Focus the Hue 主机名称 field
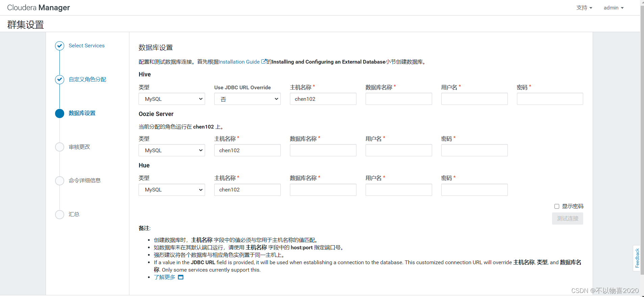The width and height of the screenshot is (644, 297). 247,190
